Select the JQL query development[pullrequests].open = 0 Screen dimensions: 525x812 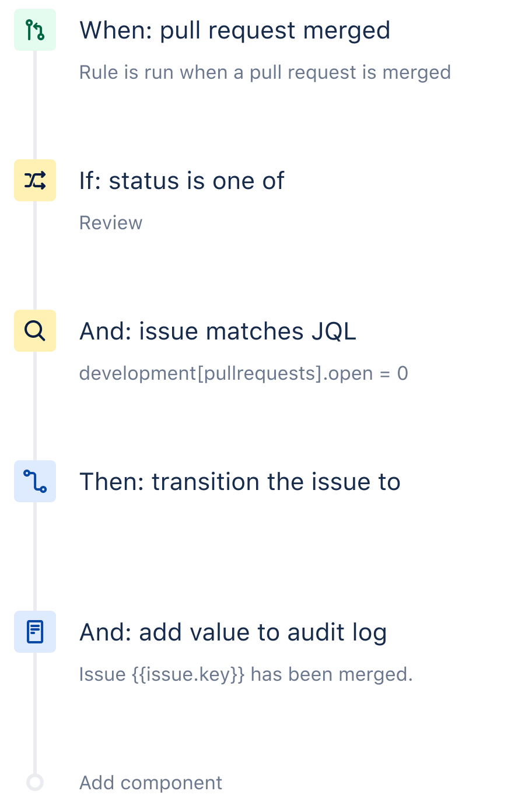244,373
